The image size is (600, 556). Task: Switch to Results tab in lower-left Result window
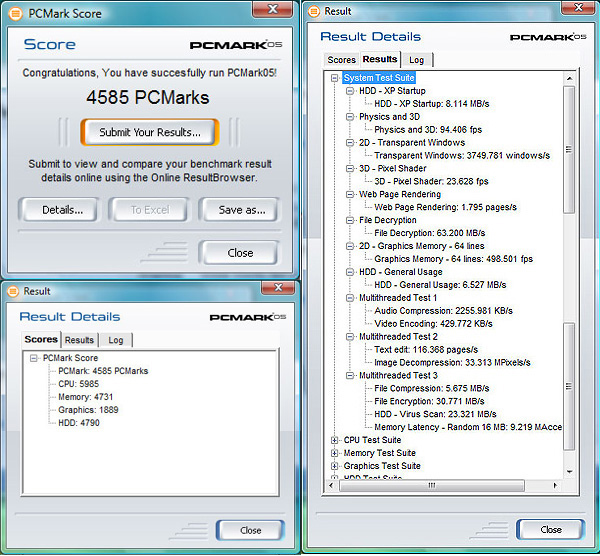(79, 340)
